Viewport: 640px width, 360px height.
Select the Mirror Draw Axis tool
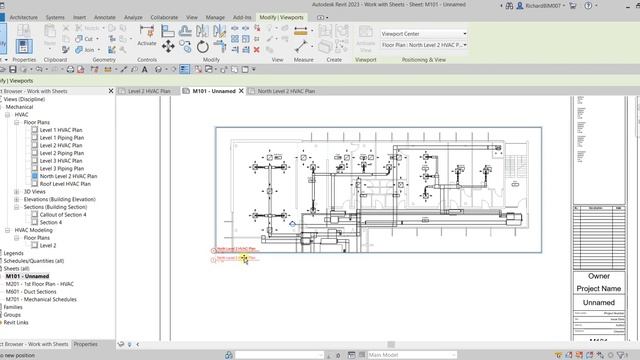pos(219,31)
